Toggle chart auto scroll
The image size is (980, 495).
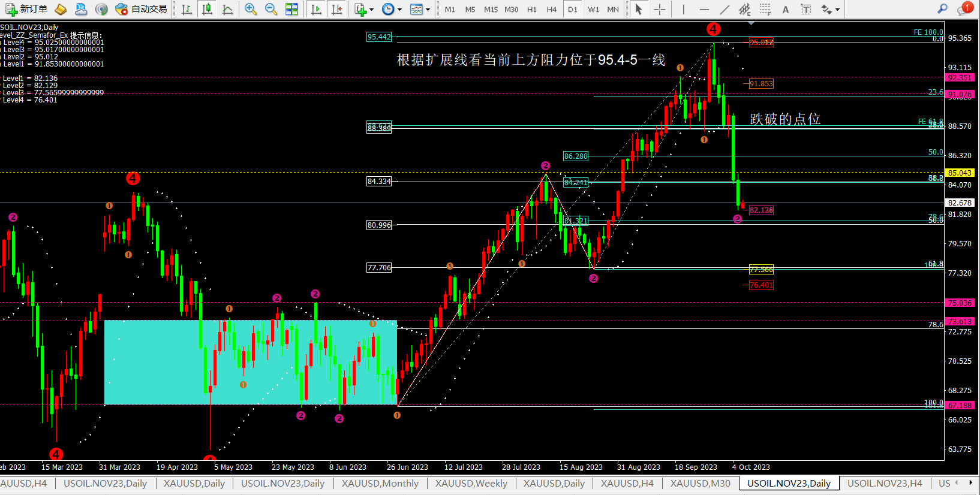pyautogui.click(x=316, y=9)
